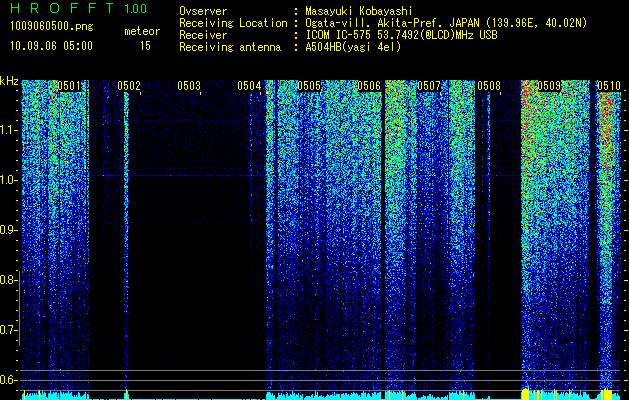Select the filename 1009060500.png
This screenshot has width=629, height=400.
coord(52,27)
